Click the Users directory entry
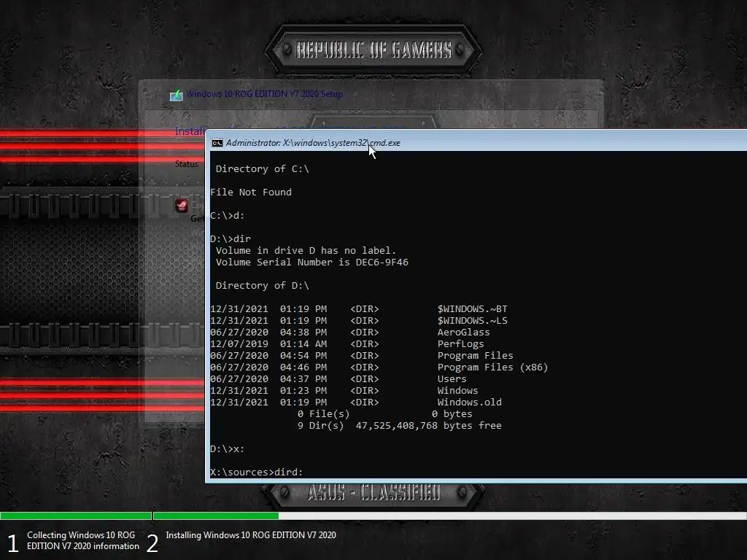747x560 pixels. tap(338, 378)
